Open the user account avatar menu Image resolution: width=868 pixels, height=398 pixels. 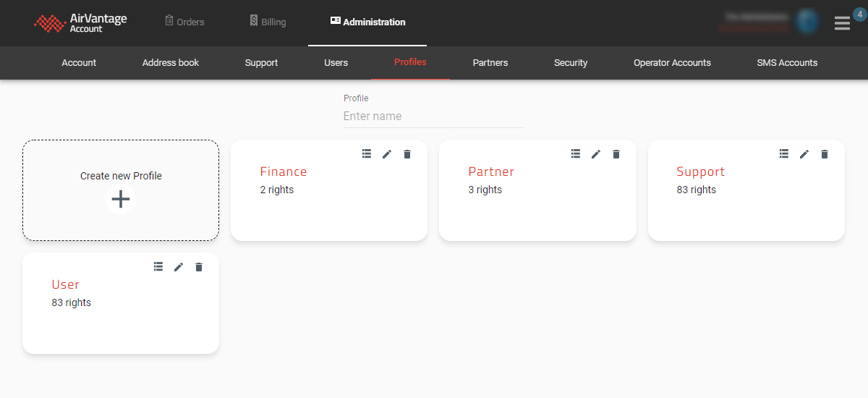[807, 22]
